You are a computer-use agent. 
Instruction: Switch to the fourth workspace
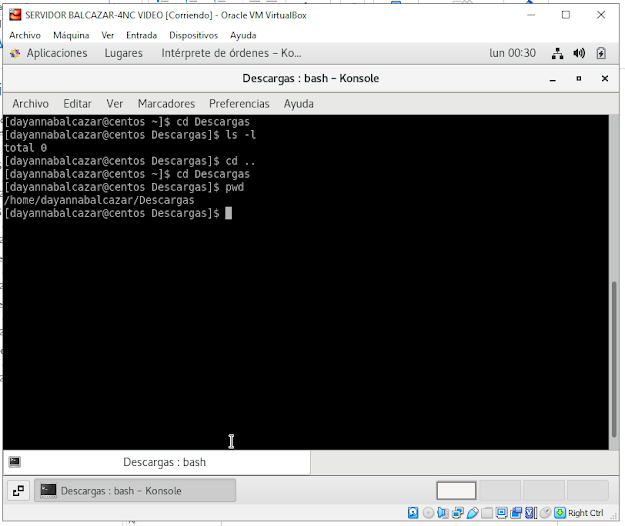point(588,491)
